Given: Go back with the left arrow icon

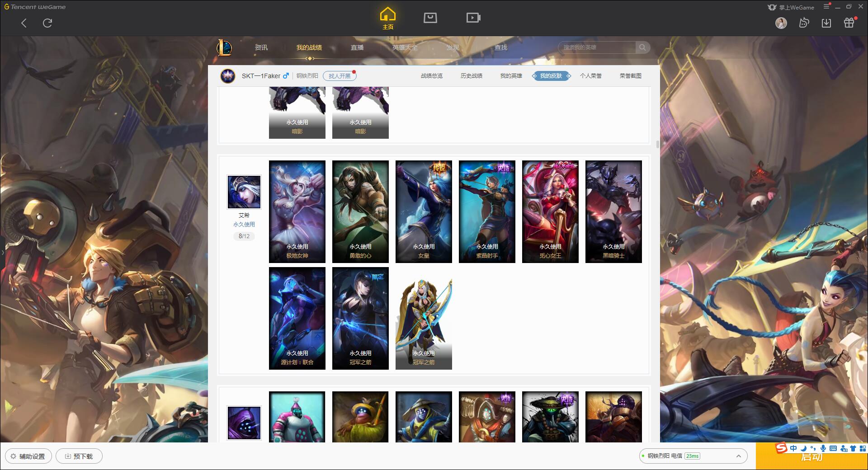Looking at the screenshot, I should tap(24, 23).
